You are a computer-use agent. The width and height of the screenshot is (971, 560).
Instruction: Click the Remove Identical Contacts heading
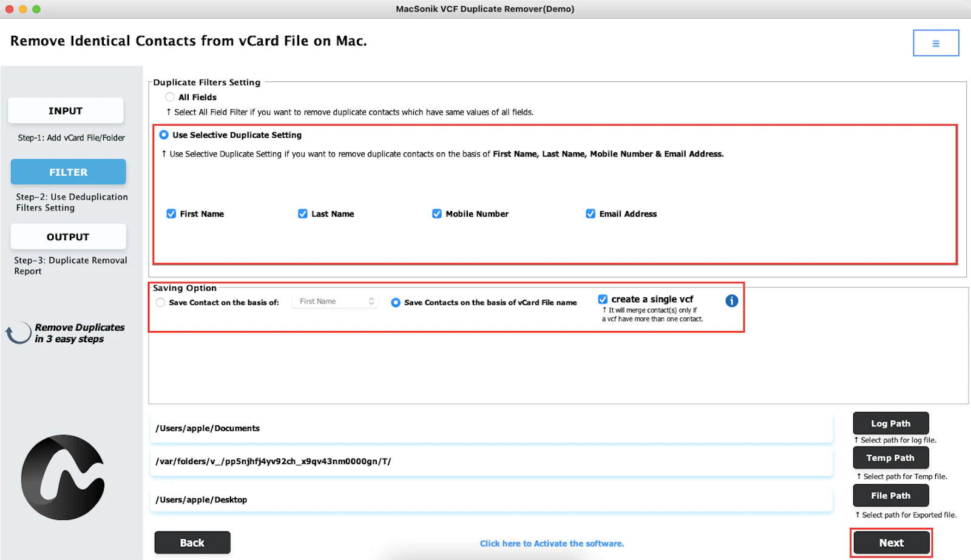click(189, 41)
